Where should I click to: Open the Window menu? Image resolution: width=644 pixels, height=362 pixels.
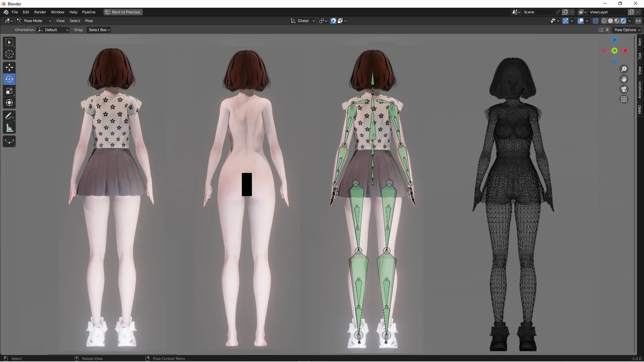coord(57,12)
